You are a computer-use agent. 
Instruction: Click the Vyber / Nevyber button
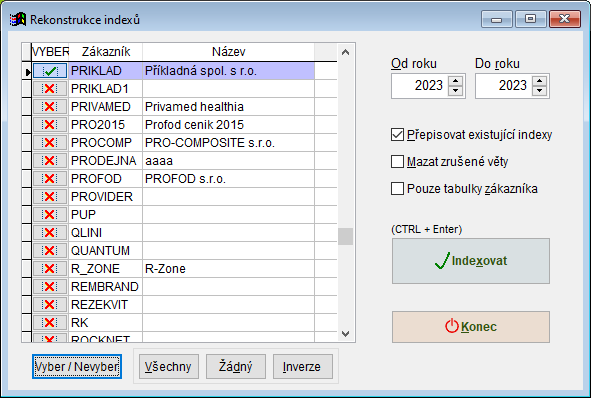[x=77, y=366]
